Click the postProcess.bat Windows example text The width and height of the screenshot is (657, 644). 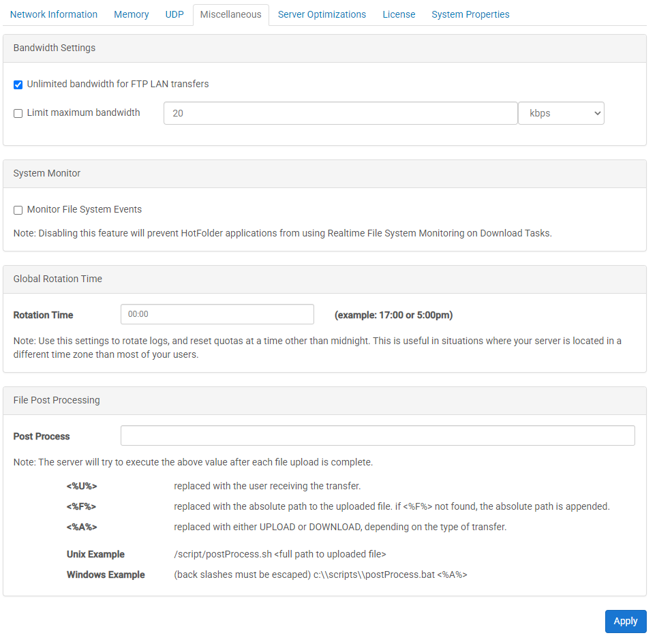320,575
